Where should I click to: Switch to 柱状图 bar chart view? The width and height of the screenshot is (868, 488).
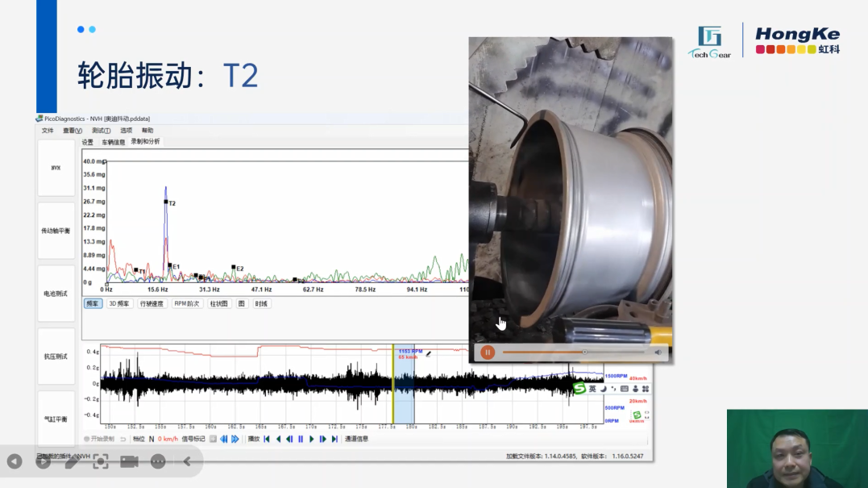[218, 303]
